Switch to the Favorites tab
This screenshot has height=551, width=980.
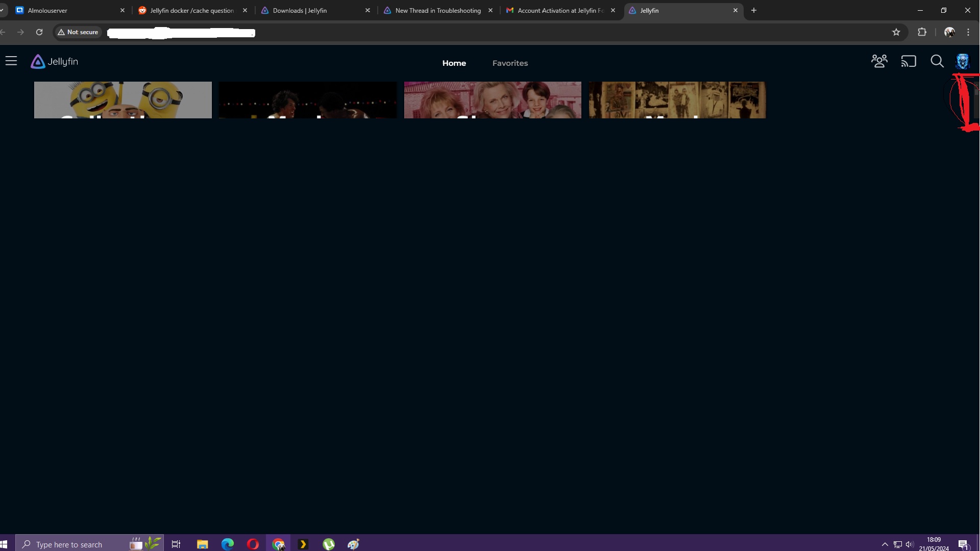point(510,63)
